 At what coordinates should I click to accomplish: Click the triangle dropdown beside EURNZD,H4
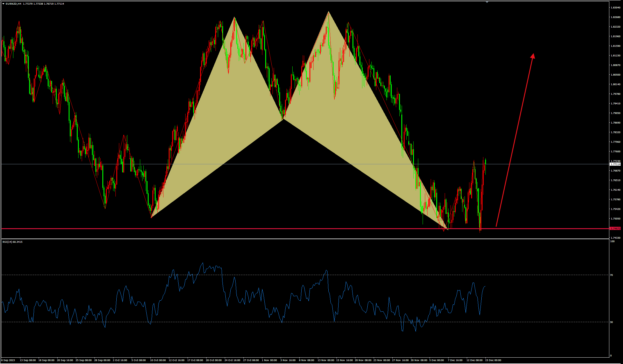[3, 4]
